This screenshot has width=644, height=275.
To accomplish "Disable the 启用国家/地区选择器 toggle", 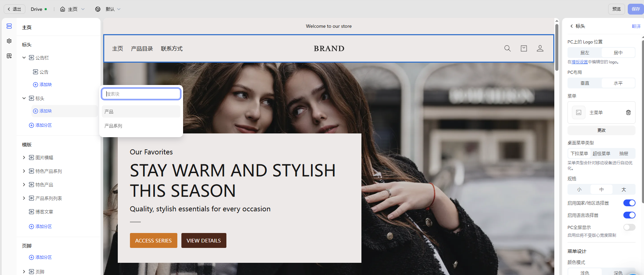I will point(629,203).
